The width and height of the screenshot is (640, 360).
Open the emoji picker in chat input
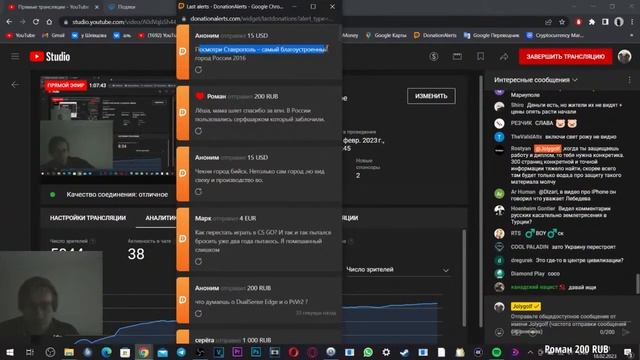499,332
